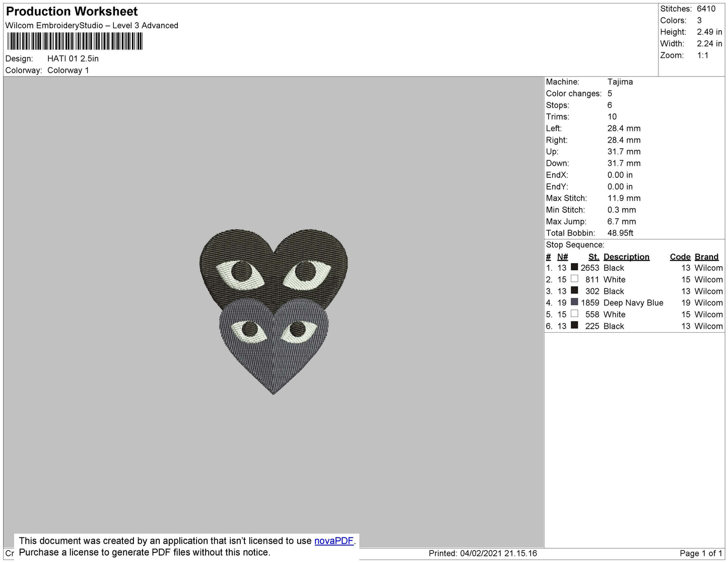Click the Brand column header

(706, 257)
